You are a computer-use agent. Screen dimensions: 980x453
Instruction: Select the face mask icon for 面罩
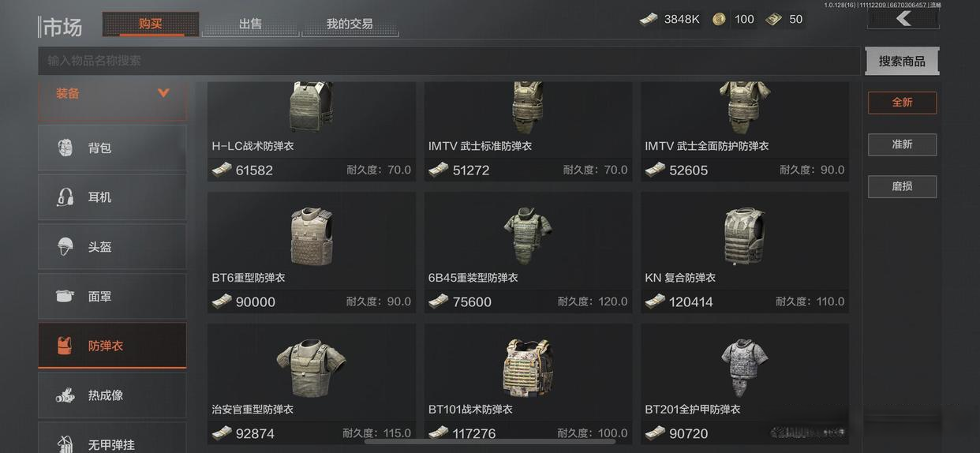(65, 296)
